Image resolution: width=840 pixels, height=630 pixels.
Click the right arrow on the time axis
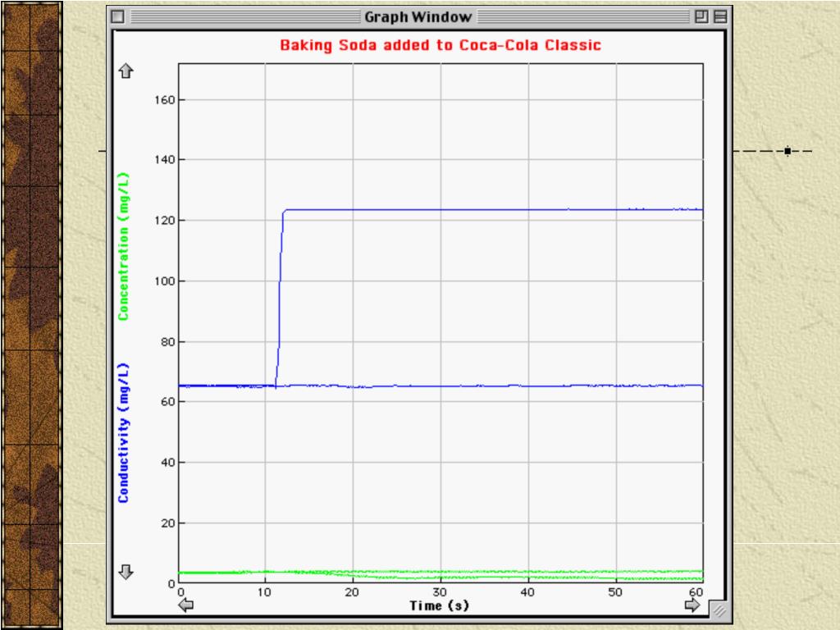point(692,605)
